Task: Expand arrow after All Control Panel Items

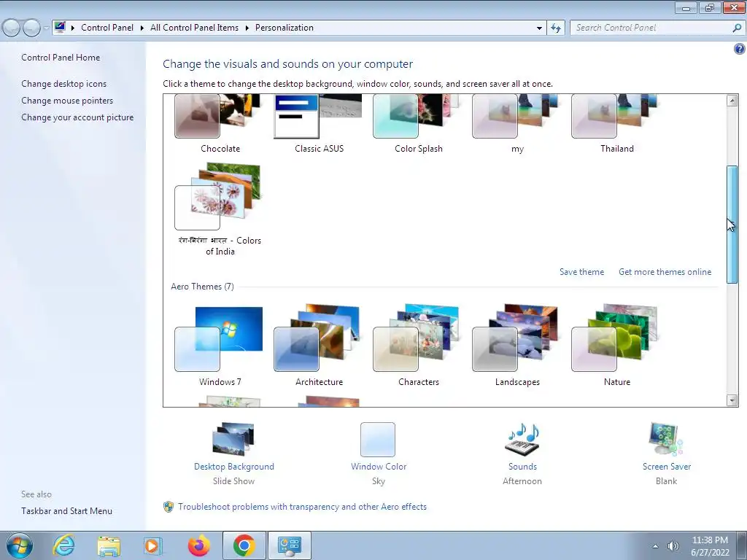Action: point(247,28)
